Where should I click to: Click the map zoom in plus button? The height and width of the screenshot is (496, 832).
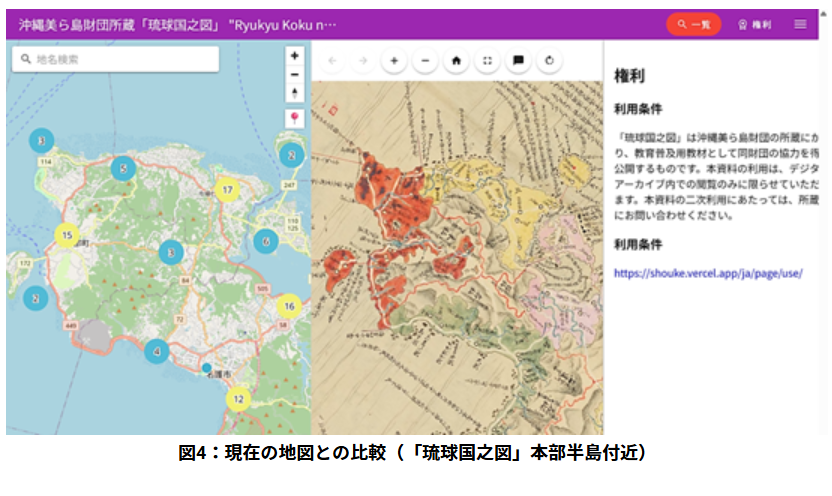[x=294, y=56]
